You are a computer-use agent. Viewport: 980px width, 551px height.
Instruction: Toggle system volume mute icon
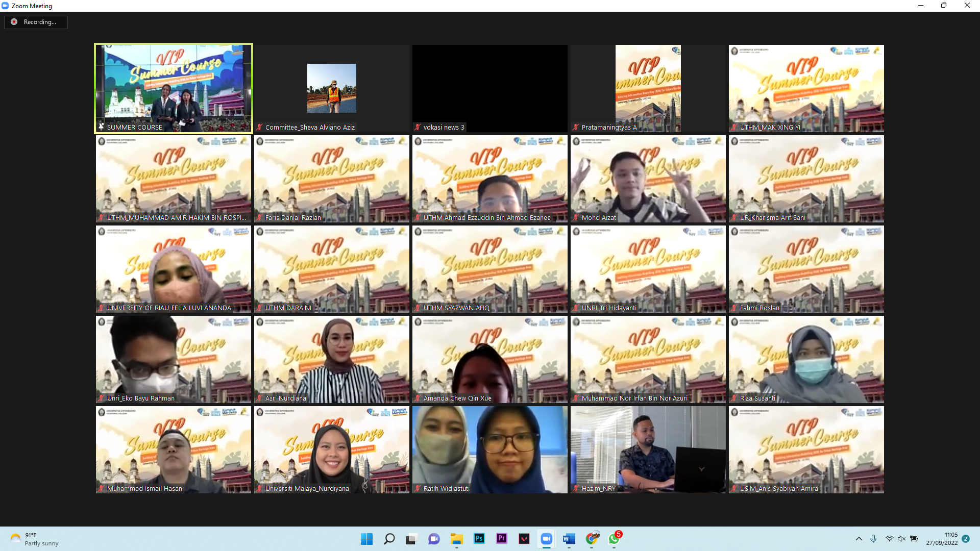pyautogui.click(x=901, y=539)
